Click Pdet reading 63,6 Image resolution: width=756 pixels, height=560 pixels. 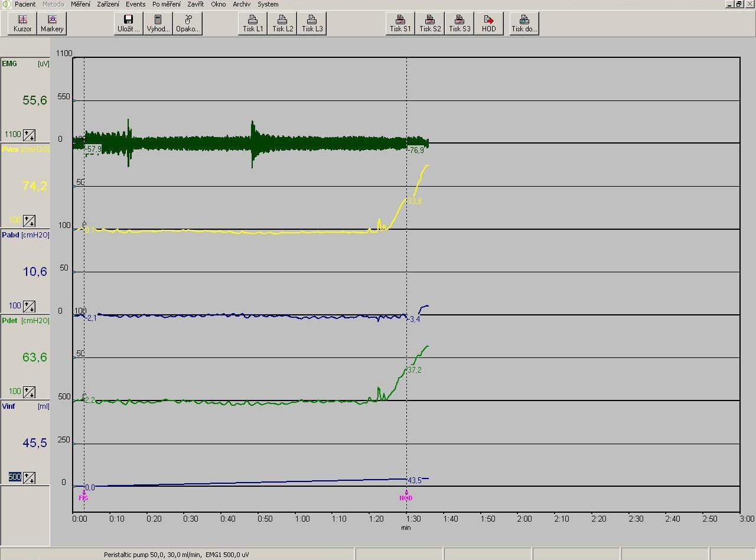pyautogui.click(x=35, y=357)
